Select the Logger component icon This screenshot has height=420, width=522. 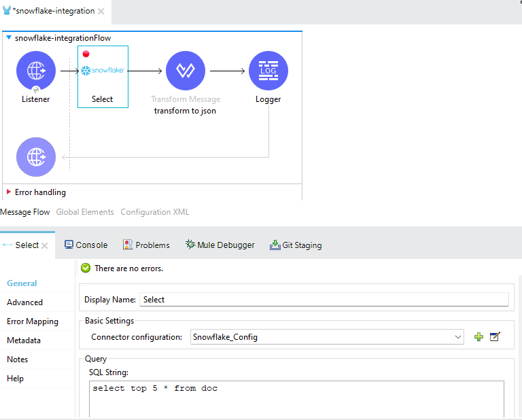268,71
